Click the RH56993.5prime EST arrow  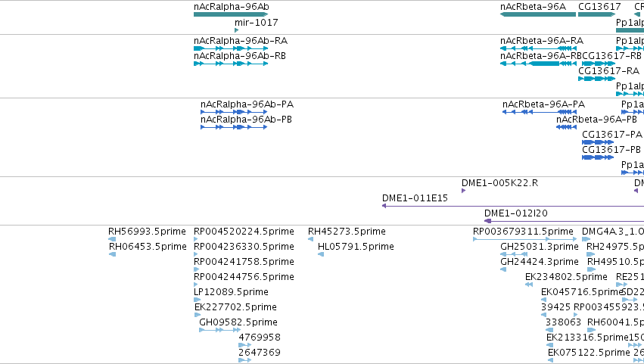click(x=112, y=239)
